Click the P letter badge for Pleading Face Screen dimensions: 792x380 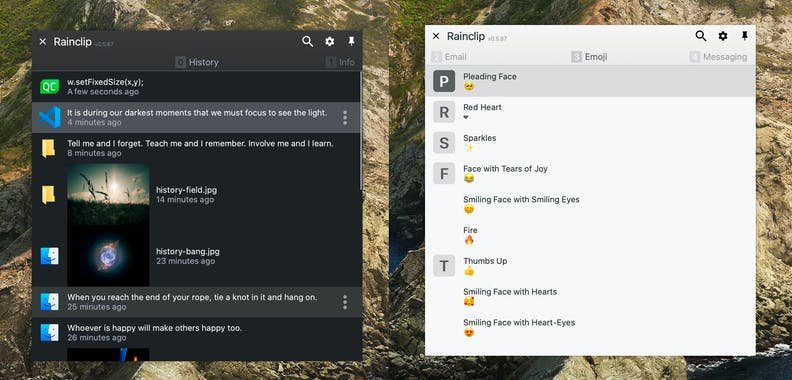(444, 81)
